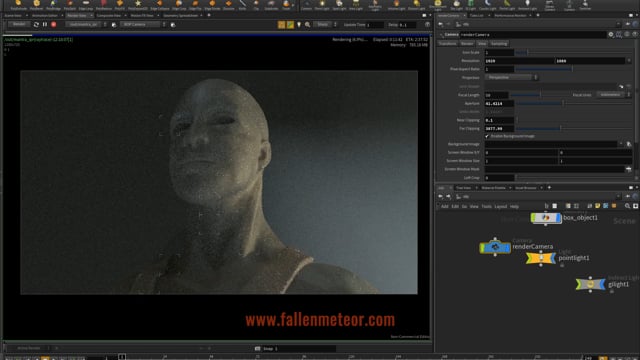Click the render refresh icon

36,24
